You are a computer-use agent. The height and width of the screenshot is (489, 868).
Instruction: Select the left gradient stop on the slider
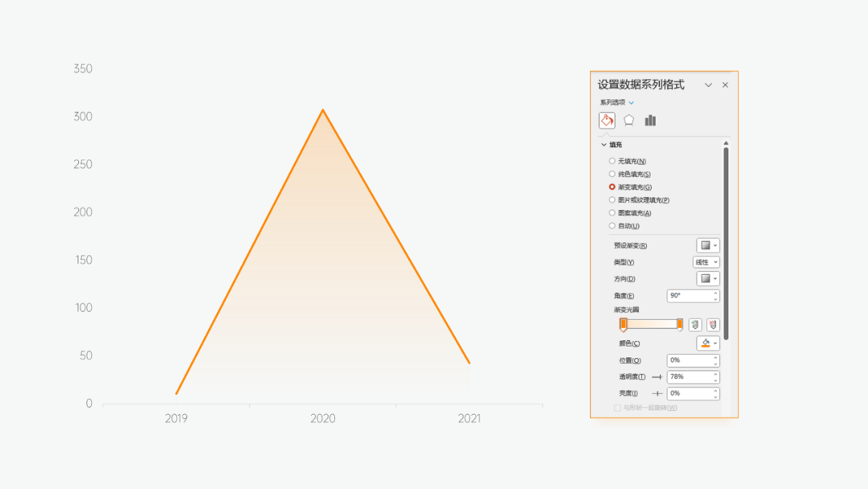tap(624, 324)
